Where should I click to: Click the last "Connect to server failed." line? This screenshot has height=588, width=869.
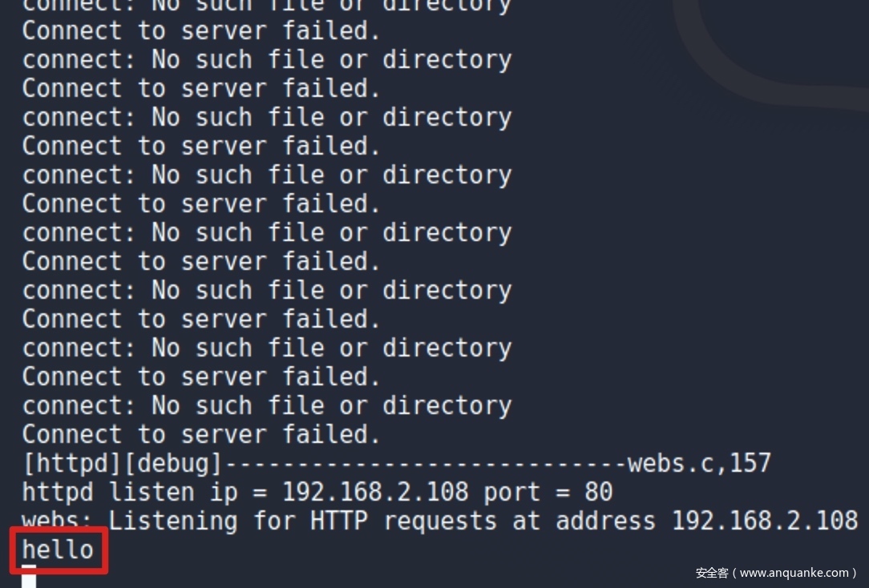(201, 434)
